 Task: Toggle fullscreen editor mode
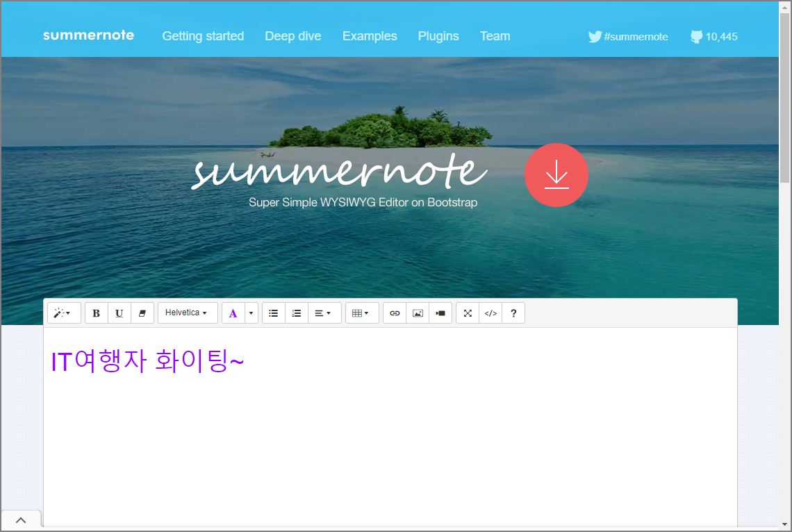tap(468, 313)
